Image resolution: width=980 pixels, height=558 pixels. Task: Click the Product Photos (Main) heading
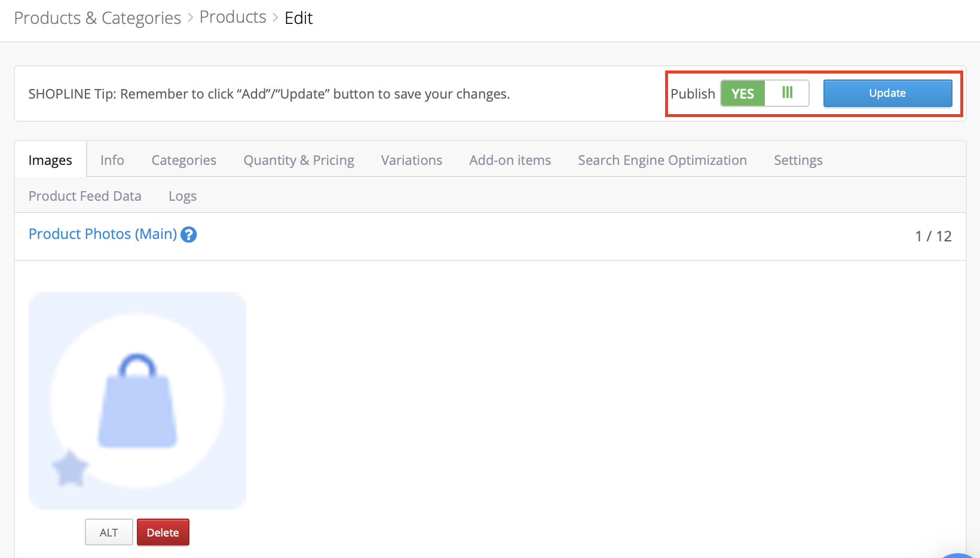(103, 234)
